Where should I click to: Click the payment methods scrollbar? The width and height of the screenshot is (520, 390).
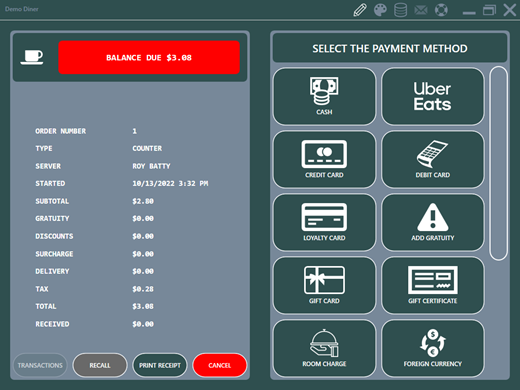point(498,163)
